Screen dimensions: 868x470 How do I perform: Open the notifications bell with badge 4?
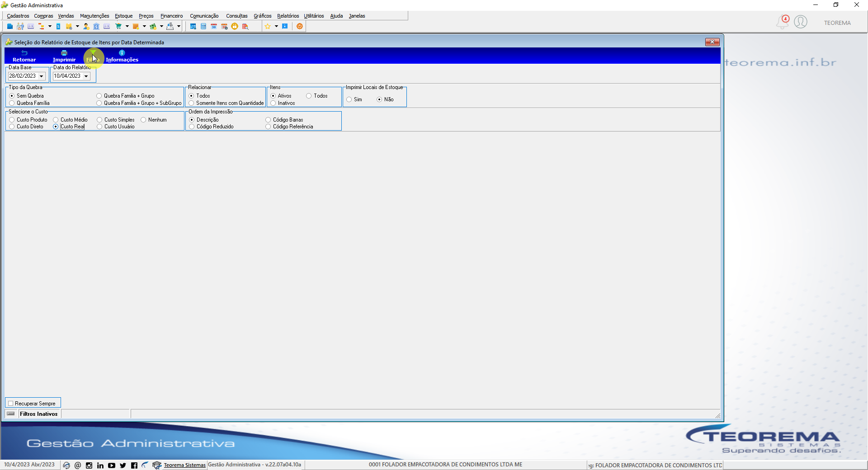[783, 22]
